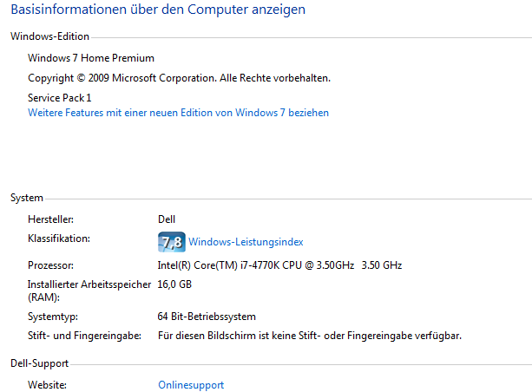Click the 'Basisinformationen über den Computer anzeigen' heading
532x392 pixels.
(x=157, y=11)
